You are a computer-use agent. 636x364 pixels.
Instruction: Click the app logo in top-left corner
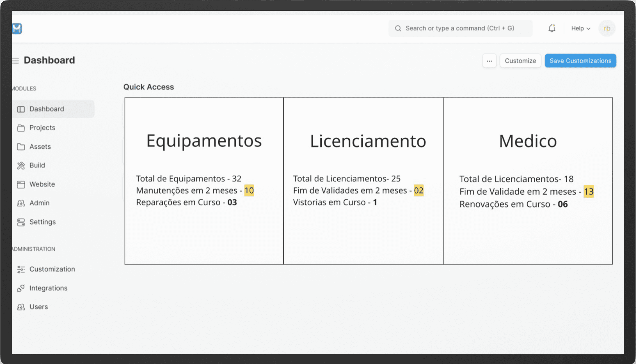[x=17, y=28]
